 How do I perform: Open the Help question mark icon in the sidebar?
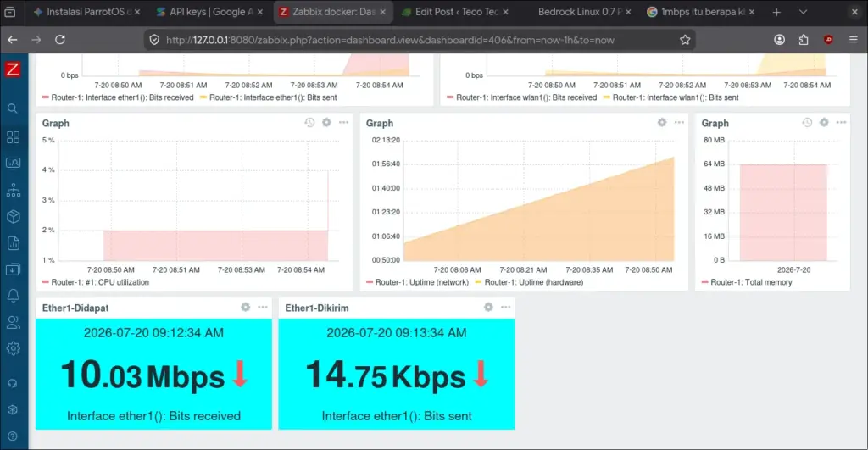[x=12, y=436]
